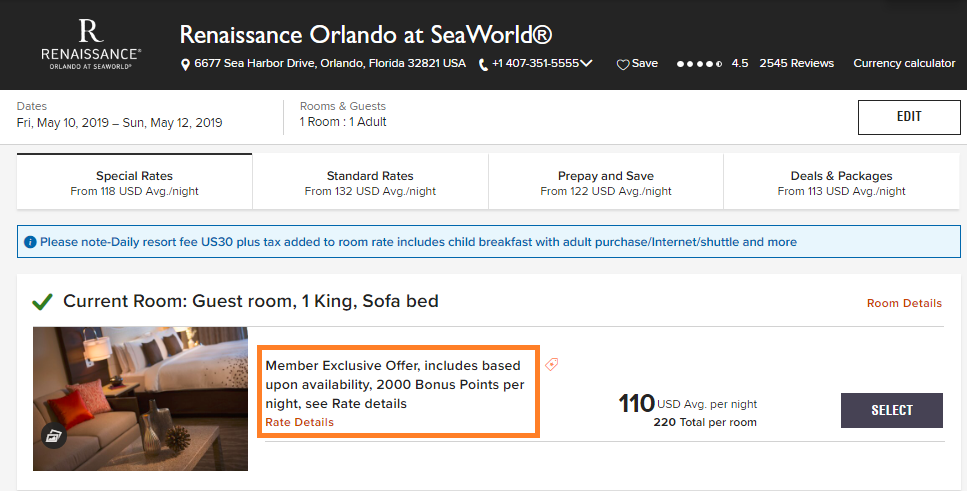967x491 pixels.
Task: Click the guest room photo thumbnail
Action: click(141, 399)
